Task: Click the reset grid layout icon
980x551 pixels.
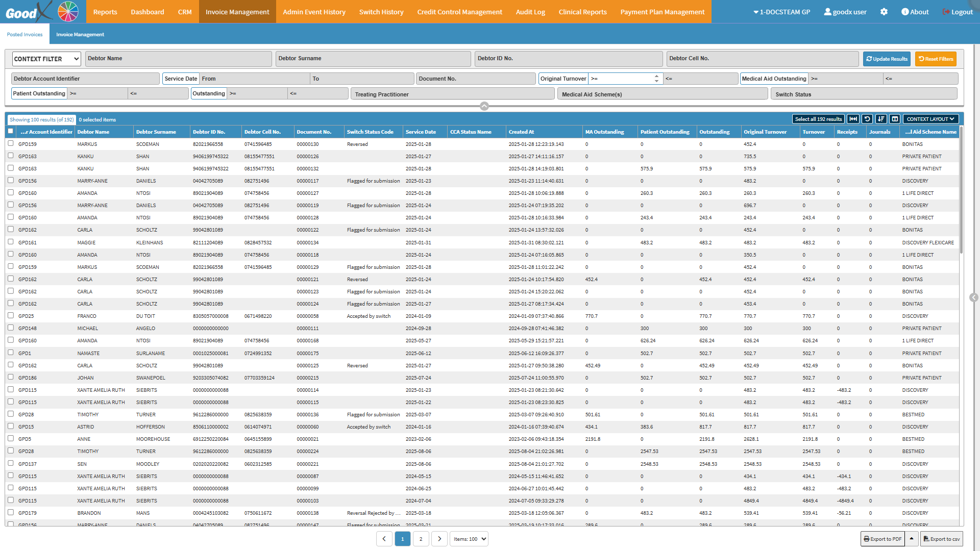Action: [867, 119]
